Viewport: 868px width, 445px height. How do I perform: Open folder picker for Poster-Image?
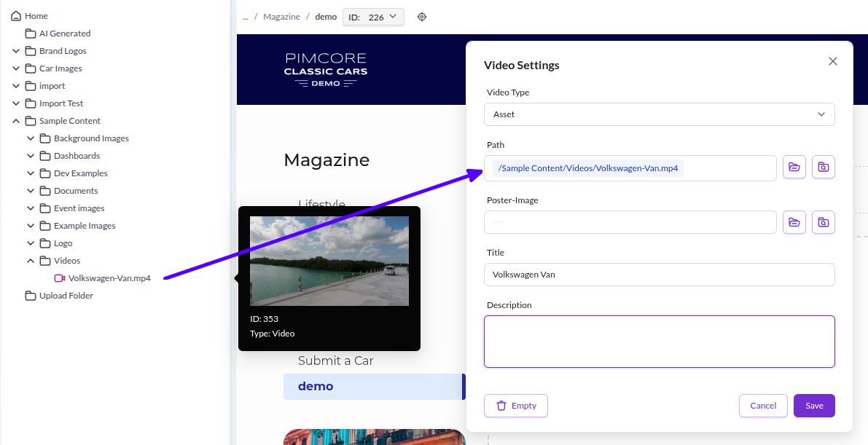(794, 223)
